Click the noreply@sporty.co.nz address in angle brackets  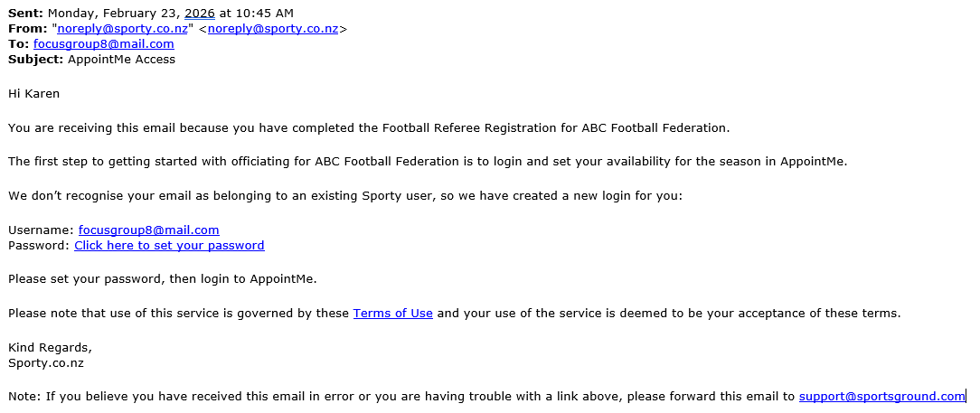tap(273, 28)
